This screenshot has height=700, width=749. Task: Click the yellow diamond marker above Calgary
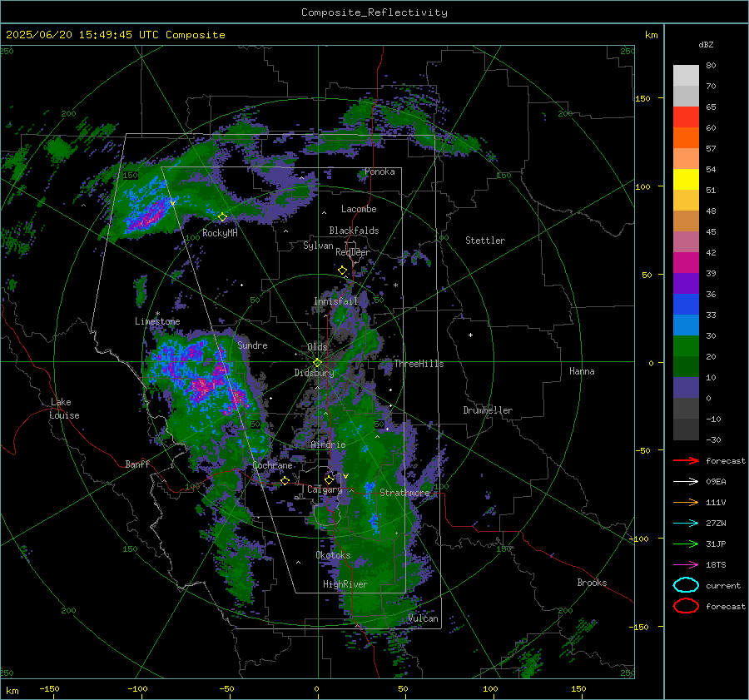[329, 479]
